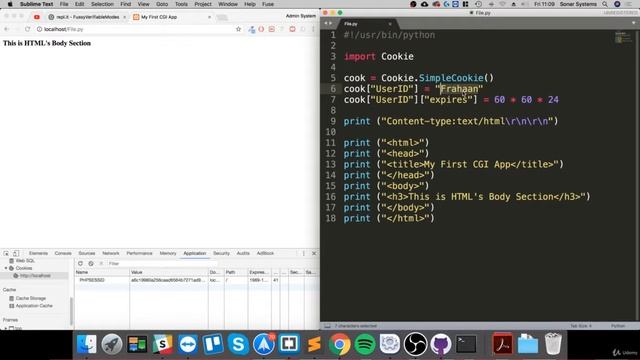Refresh the cookies table in DevTools
This screenshot has height=360, width=640.
coord(80,264)
